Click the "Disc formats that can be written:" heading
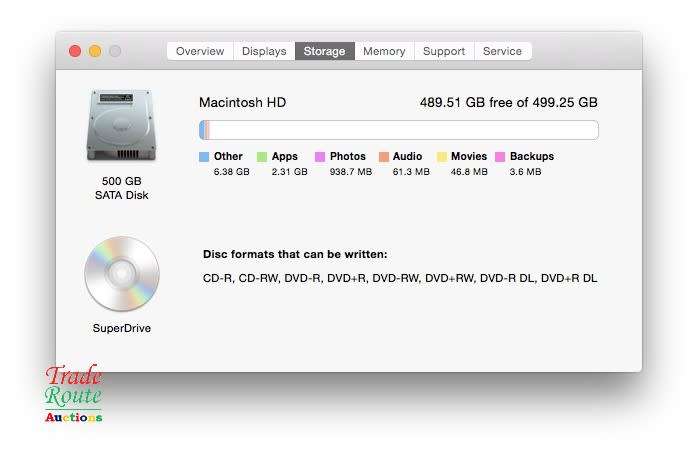Image resolution: width=698 pixels, height=452 pixels. tap(295, 254)
